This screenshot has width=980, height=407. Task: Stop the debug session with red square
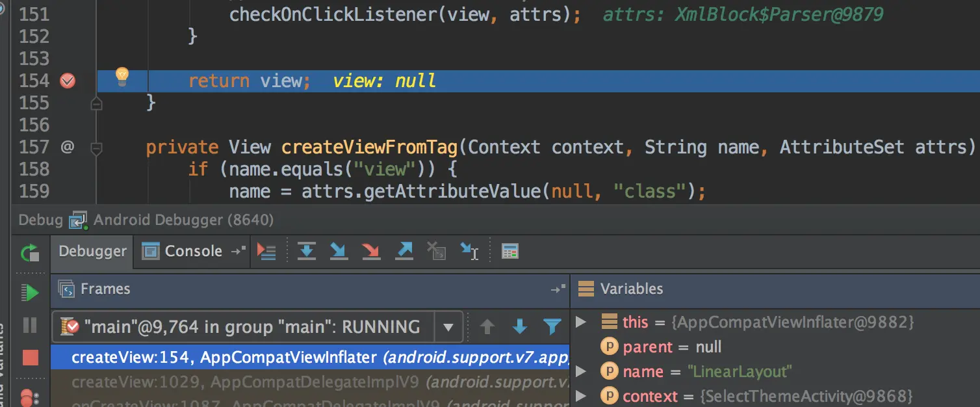pyautogui.click(x=30, y=356)
